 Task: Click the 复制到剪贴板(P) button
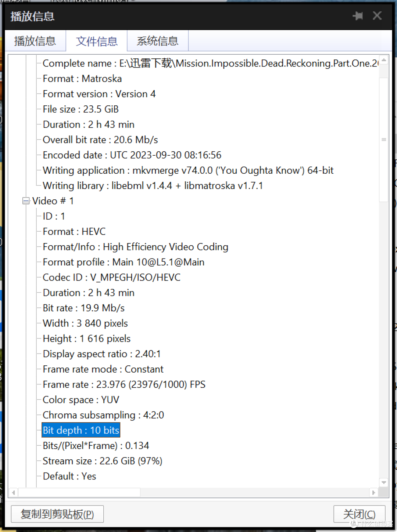tap(57, 514)
